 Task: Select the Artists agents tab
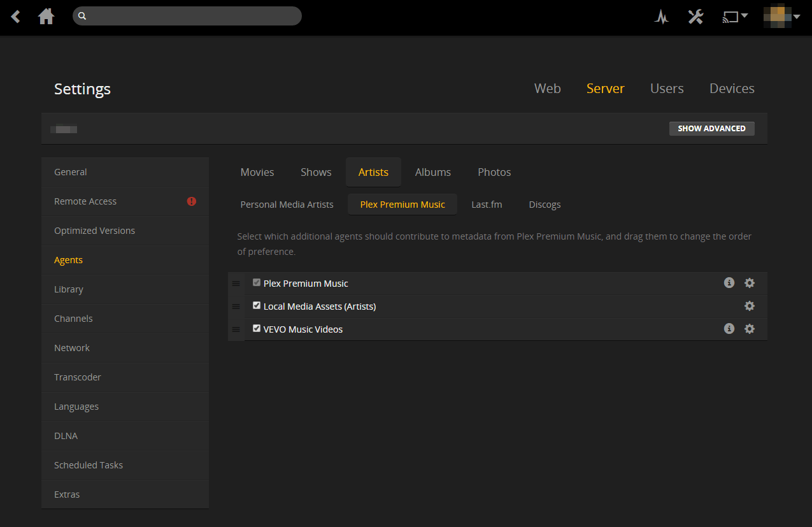pyautogui.click(x=373, y=172)
